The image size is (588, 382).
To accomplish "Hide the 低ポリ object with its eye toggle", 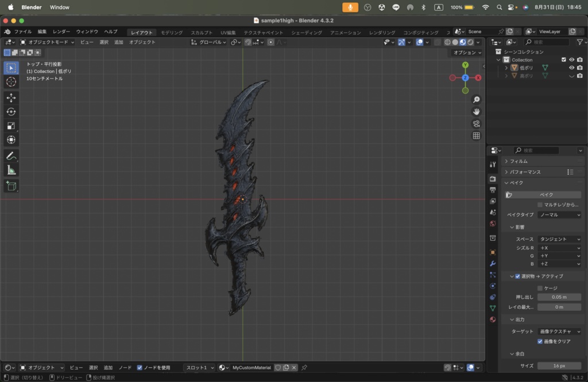I will pos(570,67).
